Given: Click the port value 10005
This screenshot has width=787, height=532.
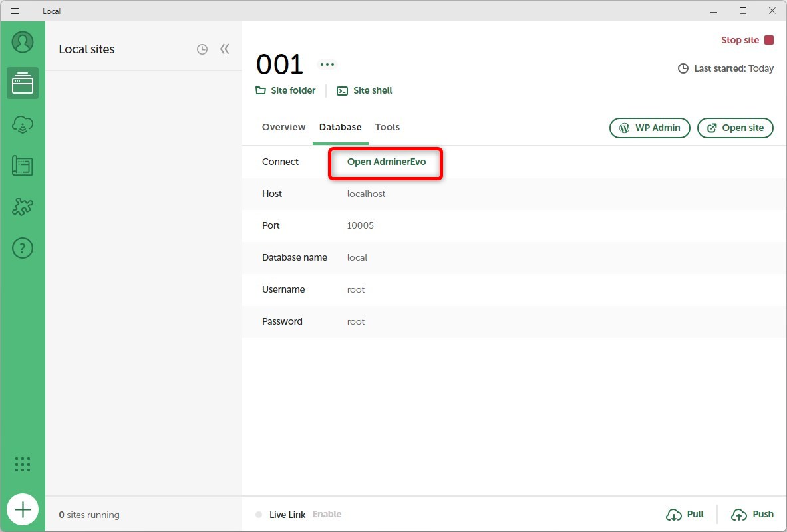Looking at the screenshot, I should pyautogui.click(x=361, y=226).
